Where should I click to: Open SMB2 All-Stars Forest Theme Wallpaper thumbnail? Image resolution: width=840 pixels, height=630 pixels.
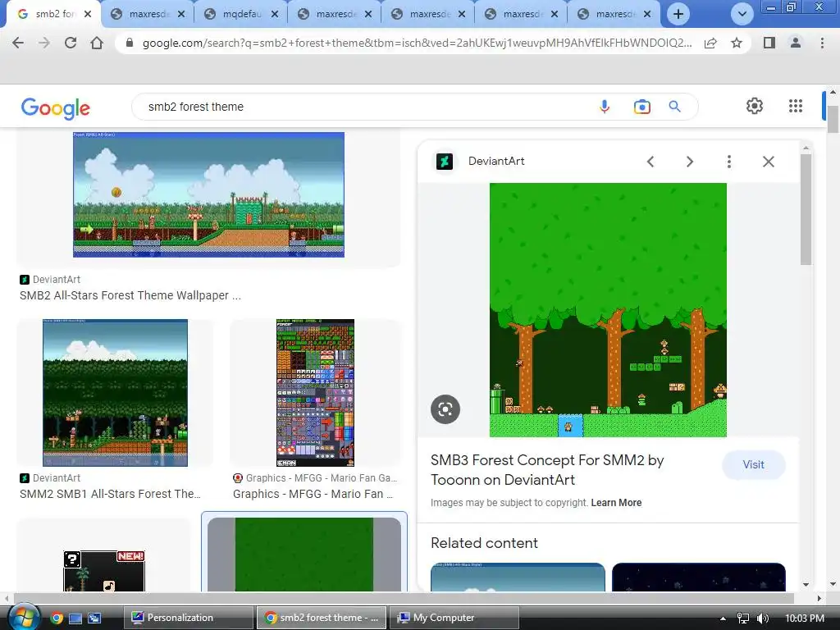click(x=208, y=194)
